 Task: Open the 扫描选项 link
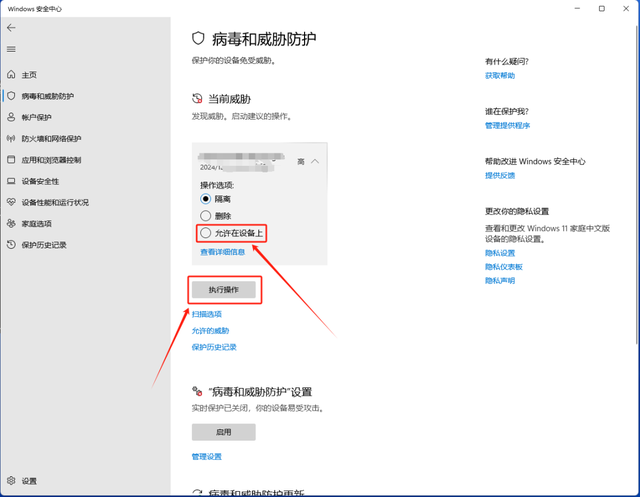[x=207, y=314]
